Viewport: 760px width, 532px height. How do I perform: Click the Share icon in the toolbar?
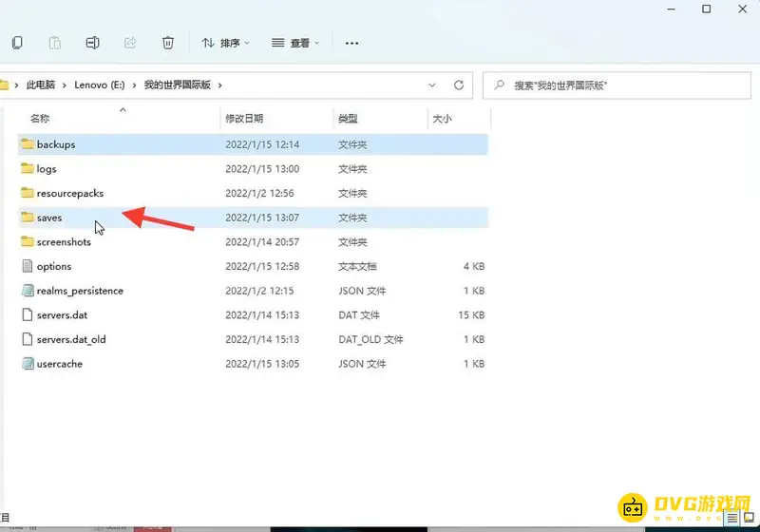(x=131, y=43)
